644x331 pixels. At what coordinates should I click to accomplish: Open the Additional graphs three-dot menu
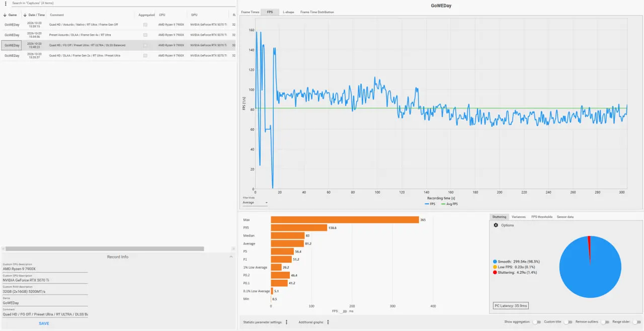[x=328, y=322]
